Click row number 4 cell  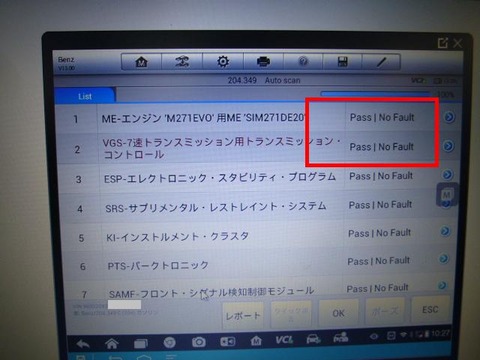click(x=80, y=209)
